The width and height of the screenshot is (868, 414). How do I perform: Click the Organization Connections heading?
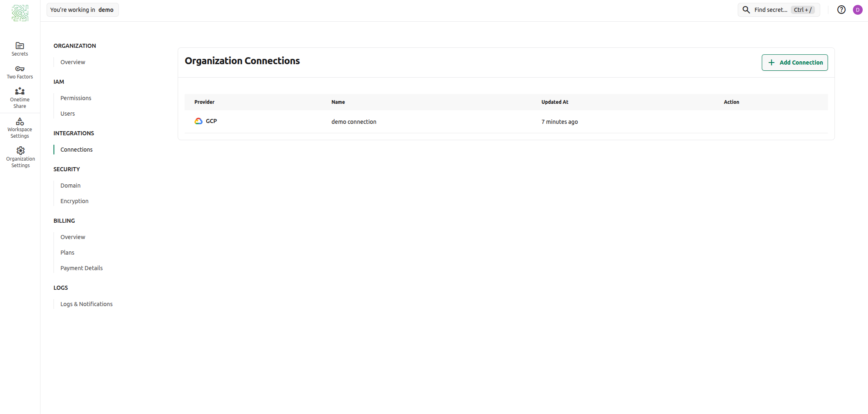[x=242, y=61]
